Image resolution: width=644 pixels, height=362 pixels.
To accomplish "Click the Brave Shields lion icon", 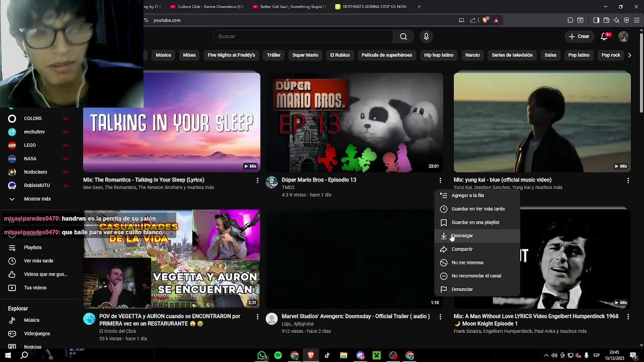I will tap(485, 20).
